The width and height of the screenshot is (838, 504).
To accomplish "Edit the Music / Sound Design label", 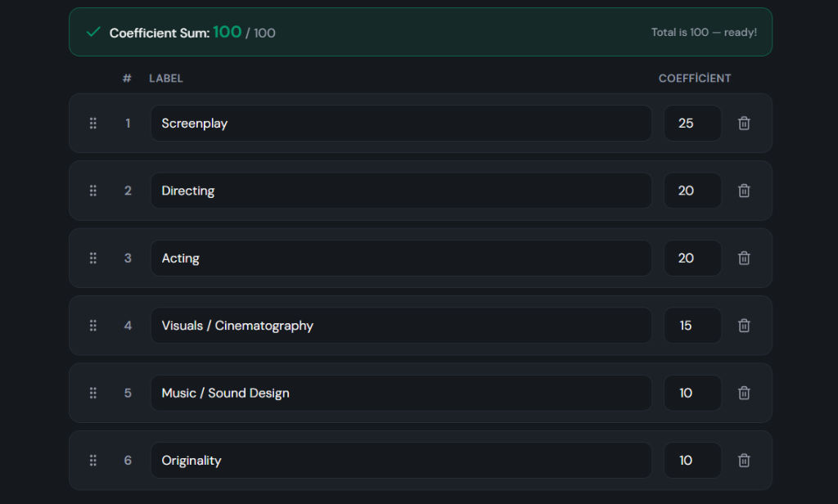I will pyautogui.click(x=401, y=393).
